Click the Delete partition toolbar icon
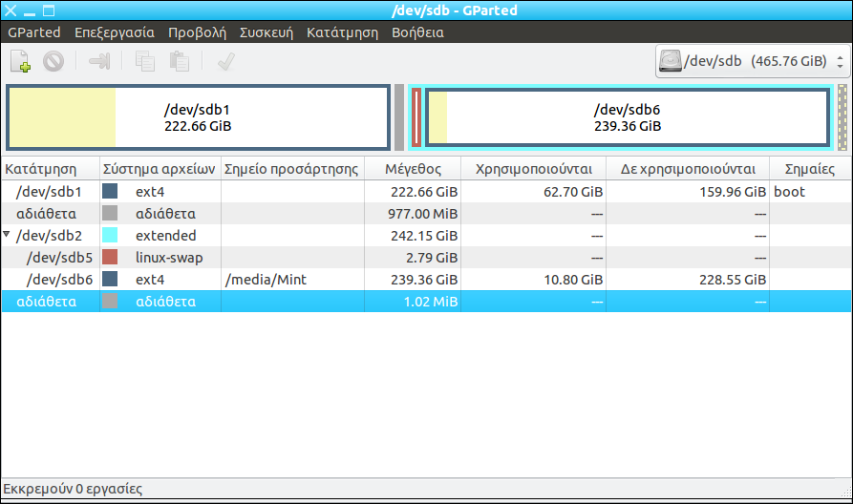This screenshot has height=504, width=853. pyautogui.click(x=53, y=62)
